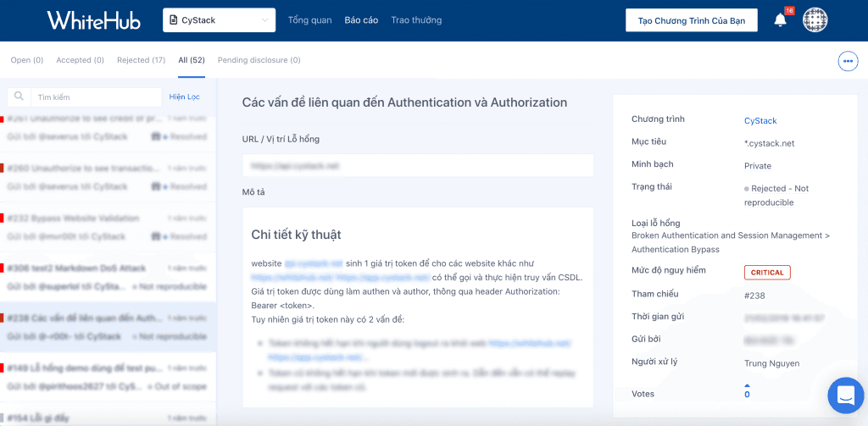The width and height of the screenshot is (868, 426).
Task: Open the Báo cáo menu item
Action: point(361,20)
